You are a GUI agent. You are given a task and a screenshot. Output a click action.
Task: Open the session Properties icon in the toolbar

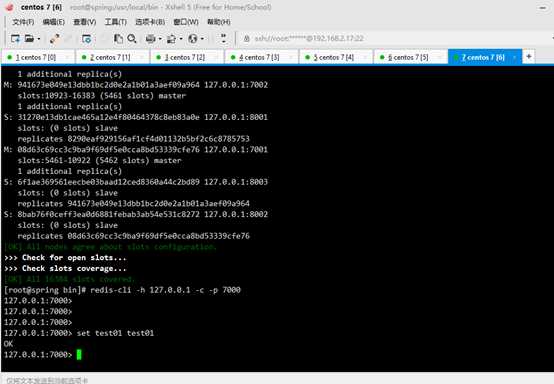click(x=87, y=39)
